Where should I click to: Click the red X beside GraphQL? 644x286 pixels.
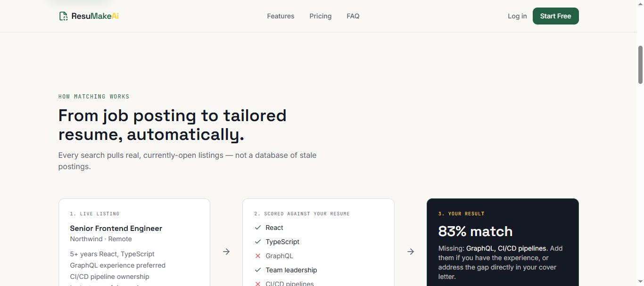pyautogui.click(x=258, y=256)
